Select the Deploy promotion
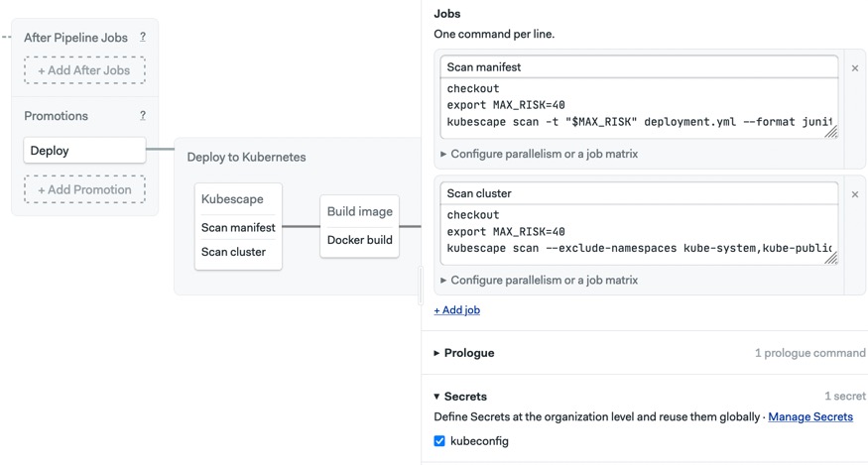The image size is (868, 465). (x=84, y=151)
